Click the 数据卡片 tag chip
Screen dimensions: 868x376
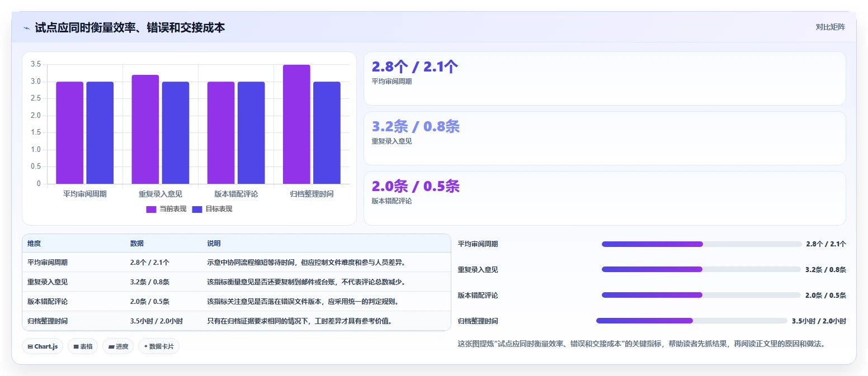click(159, 346)
